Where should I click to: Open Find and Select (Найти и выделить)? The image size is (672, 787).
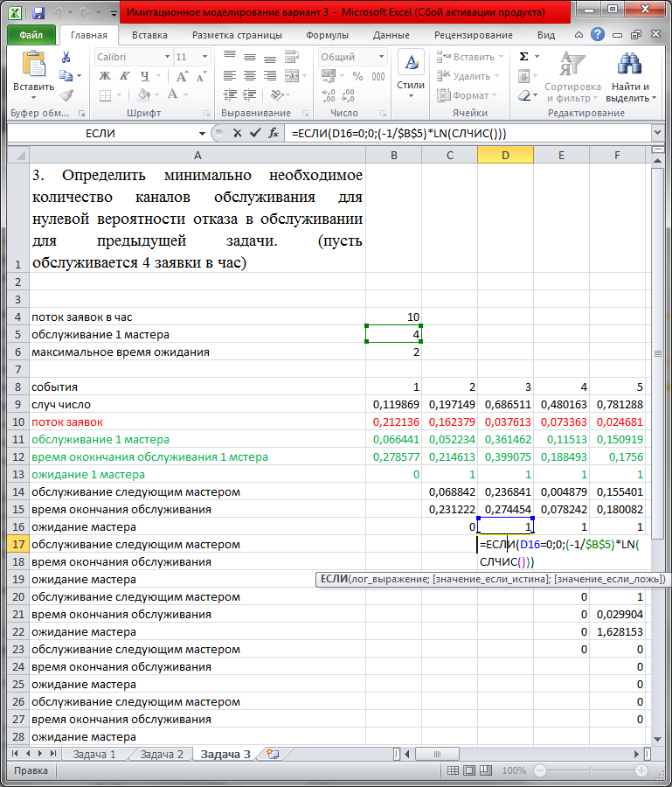coord(630,77)
